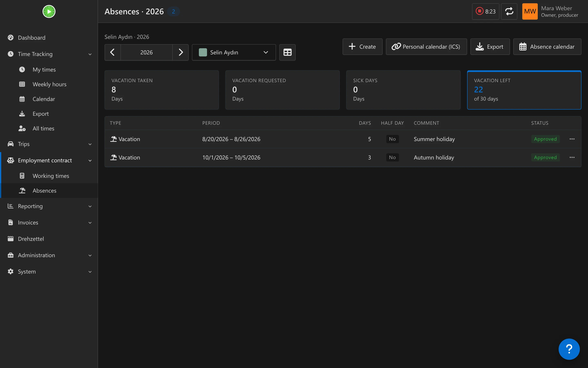Open the Absence calendar

coord(547,46)
